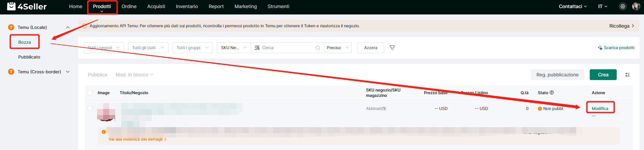This screenshot has height=150, width=644.
Task: Open the SKU Ne... search field dropdown
Action: pos(234,48)
